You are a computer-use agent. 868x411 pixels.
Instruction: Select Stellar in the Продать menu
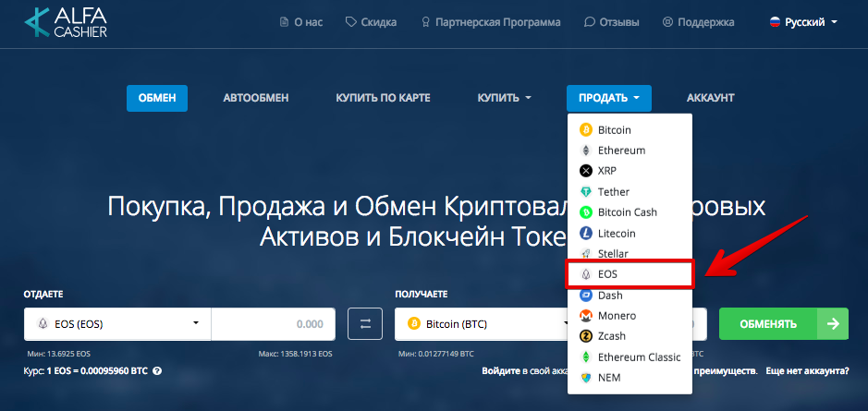point(630,254)
